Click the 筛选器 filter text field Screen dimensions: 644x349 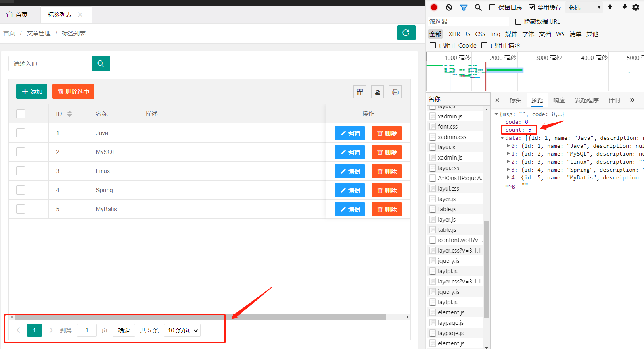tap(468, 21)
